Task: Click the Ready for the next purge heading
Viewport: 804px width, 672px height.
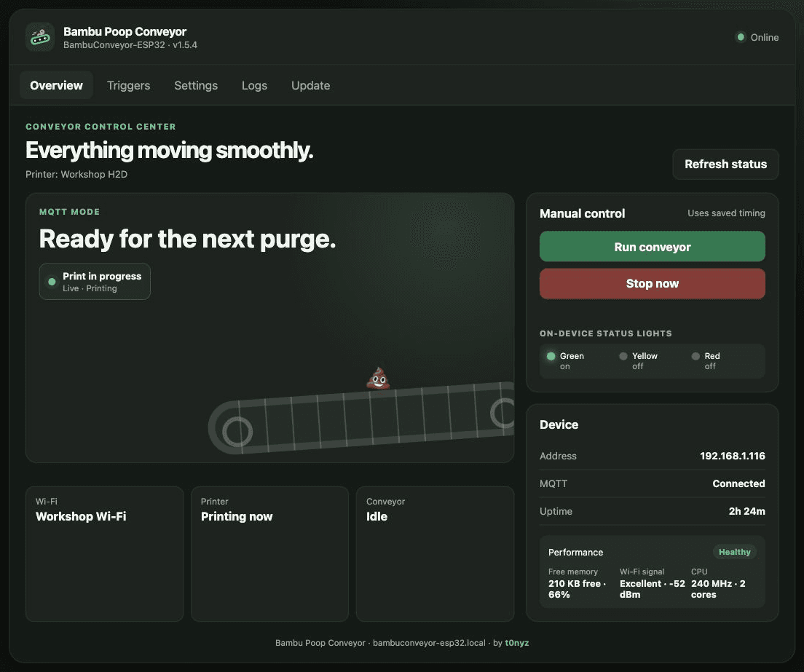Action: pyautogui.click(x=188, y=239)
